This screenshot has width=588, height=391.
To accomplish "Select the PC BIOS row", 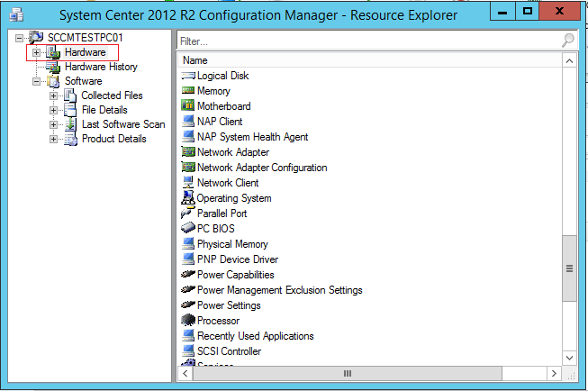I will (370, 229).
